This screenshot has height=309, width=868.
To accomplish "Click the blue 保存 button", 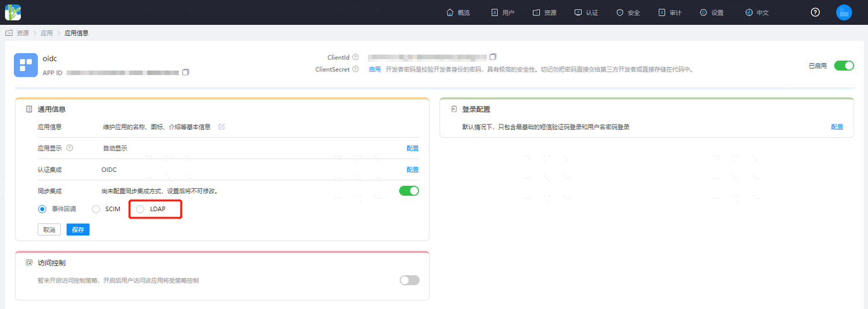I will coord(78,230).
